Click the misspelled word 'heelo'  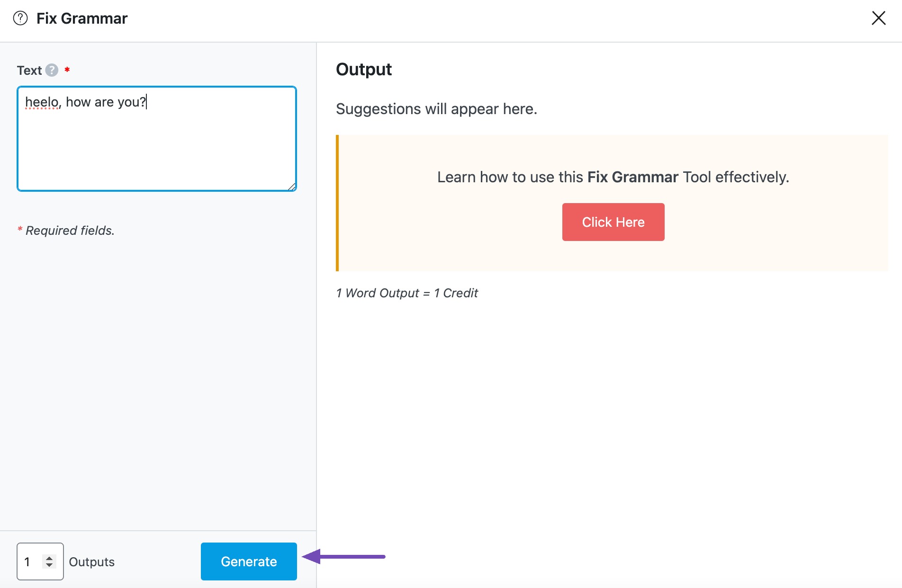click(42, 102)
